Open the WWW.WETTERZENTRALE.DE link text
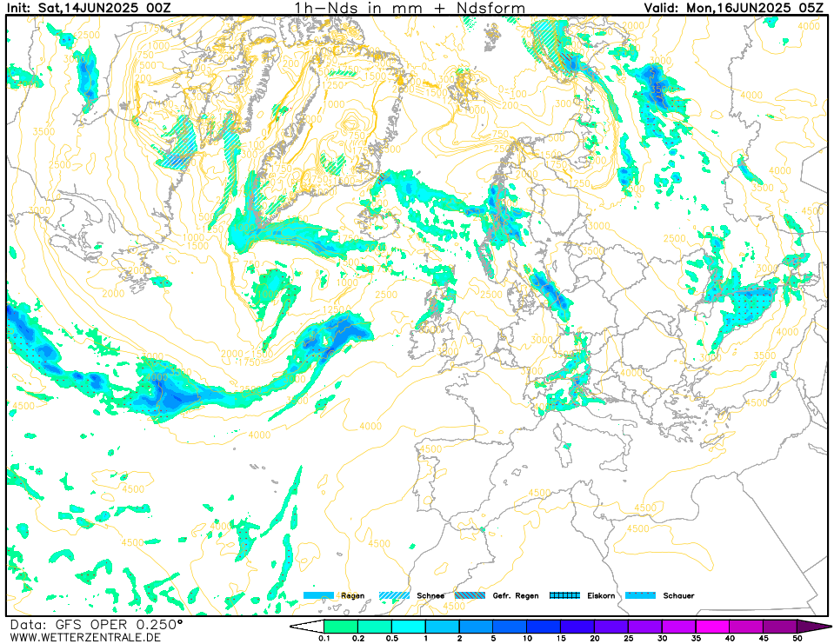 85,637
